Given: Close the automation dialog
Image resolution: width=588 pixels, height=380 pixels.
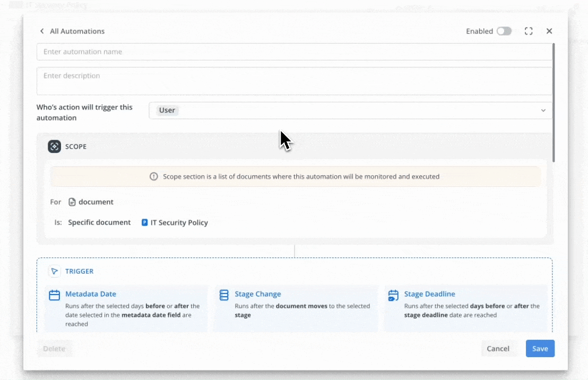Looking at the screenshot, I should [549, 31].
